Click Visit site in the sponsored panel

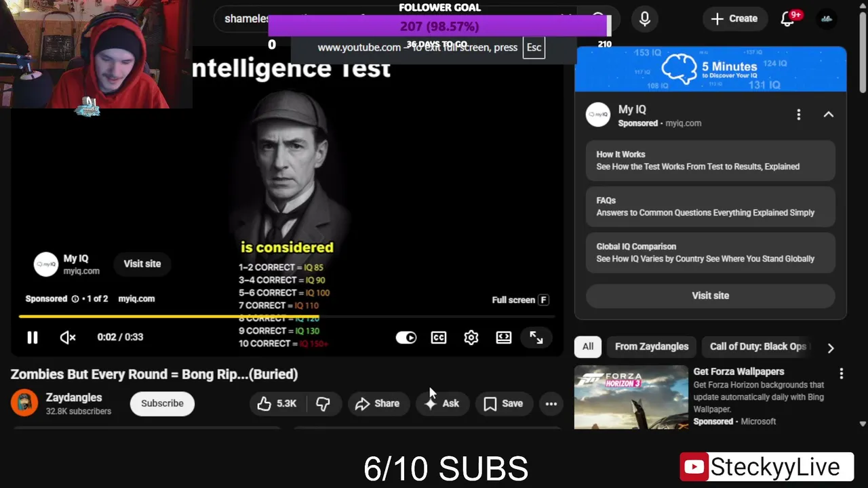tap(711, 296)
